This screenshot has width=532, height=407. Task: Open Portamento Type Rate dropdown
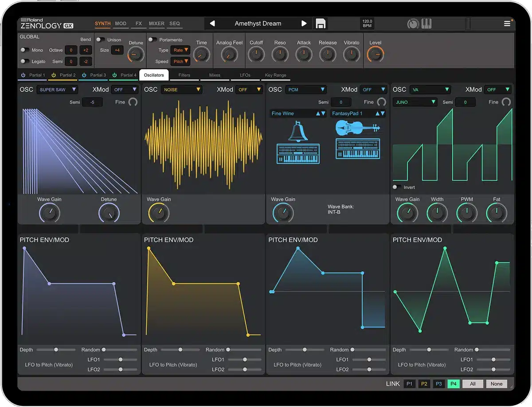pos(180,50)
